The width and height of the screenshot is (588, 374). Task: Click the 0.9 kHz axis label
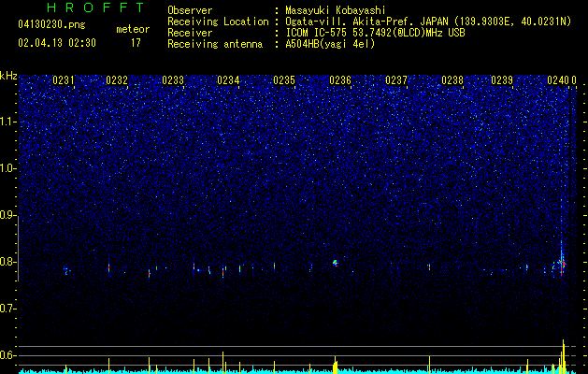[x=8, y=215]
